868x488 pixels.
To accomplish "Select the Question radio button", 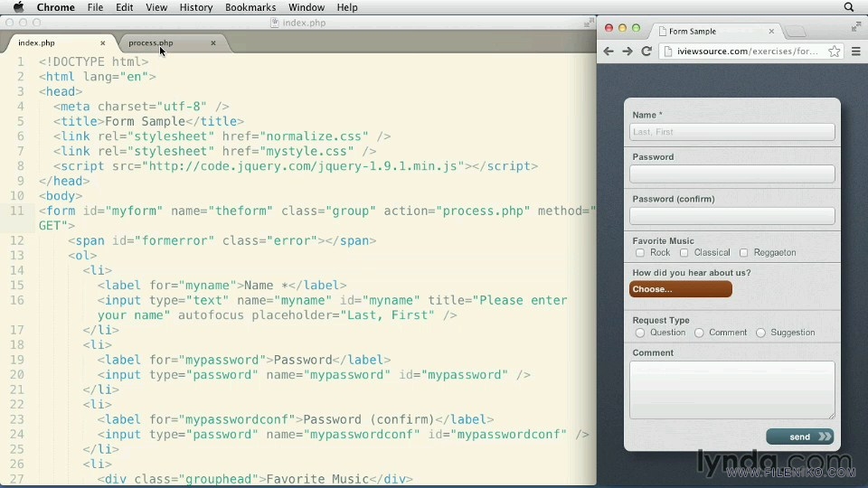I will 640,333.
